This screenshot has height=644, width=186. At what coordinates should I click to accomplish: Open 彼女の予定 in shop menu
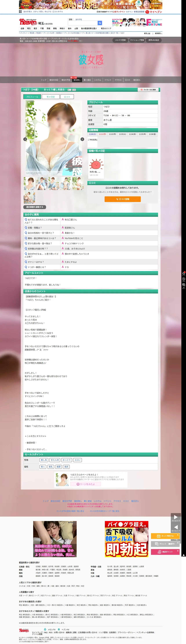[x=66, y=80]
